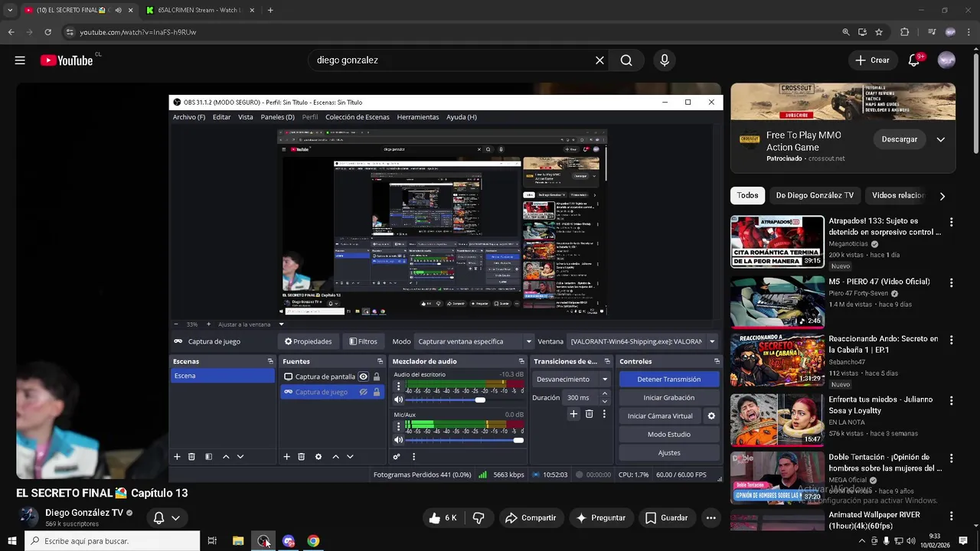This screenshot has width=980, height=551.
Task: Open Reaccionando Ando video thumbnail
Action: [777, 360]
